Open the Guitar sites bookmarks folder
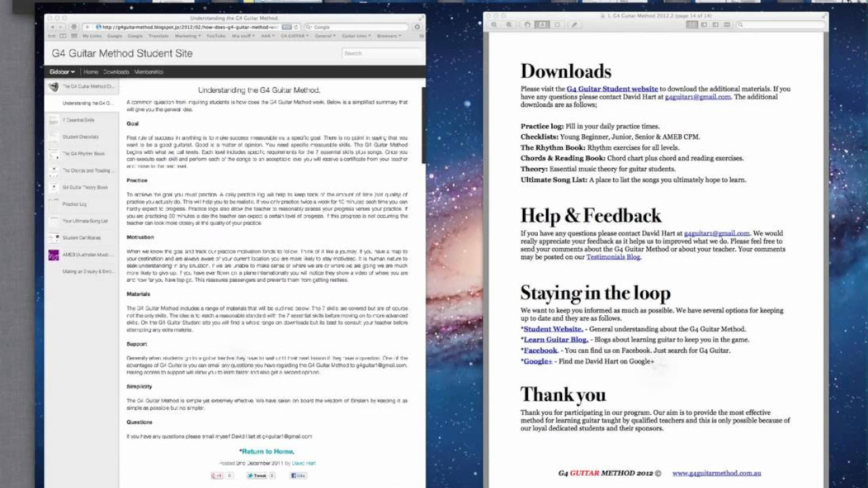868x488 pixels. point(357,36)
